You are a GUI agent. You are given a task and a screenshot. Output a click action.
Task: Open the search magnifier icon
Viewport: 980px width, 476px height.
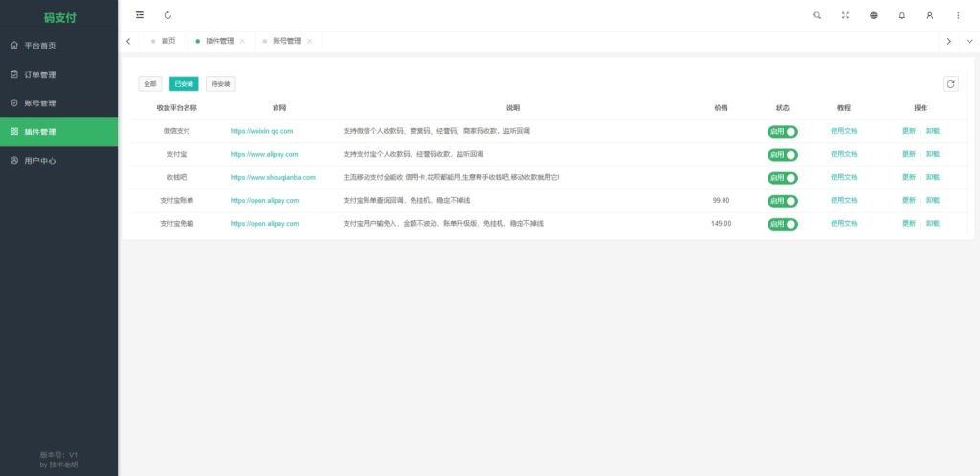tap(816, 15)
